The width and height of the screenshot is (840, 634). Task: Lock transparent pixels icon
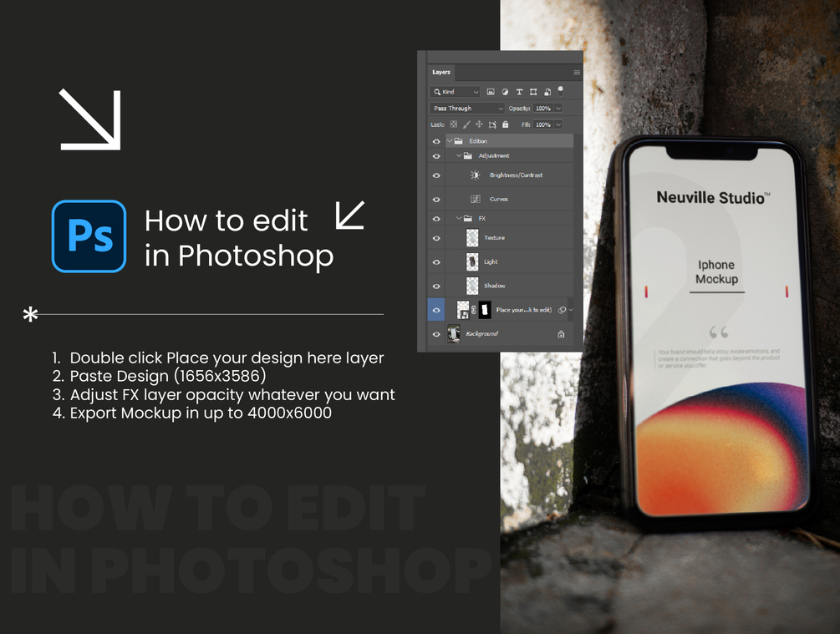tap(454, 124)
